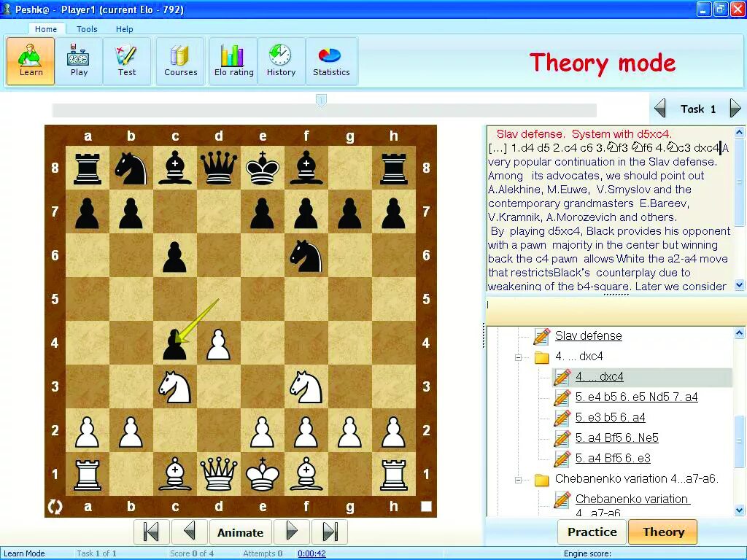Open the Home tab
The image size is (747, 560).
(x=46, y=29)
